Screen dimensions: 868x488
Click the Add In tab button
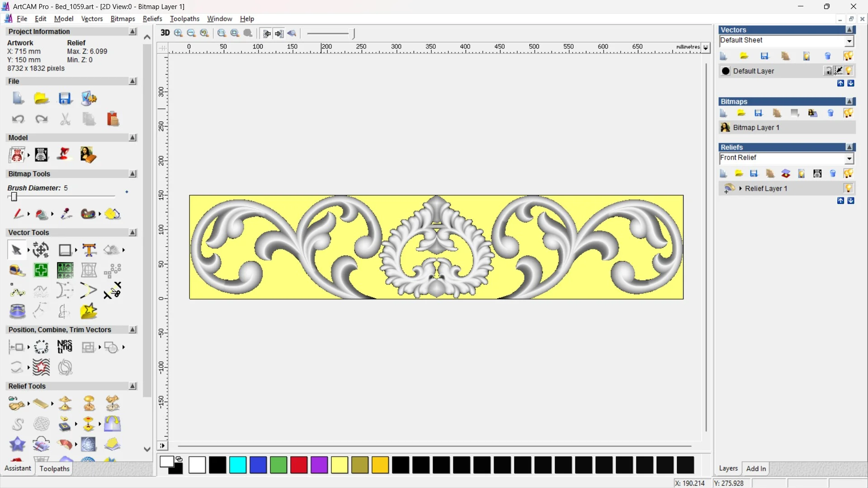pyautogui.click(x=756, y=469)
